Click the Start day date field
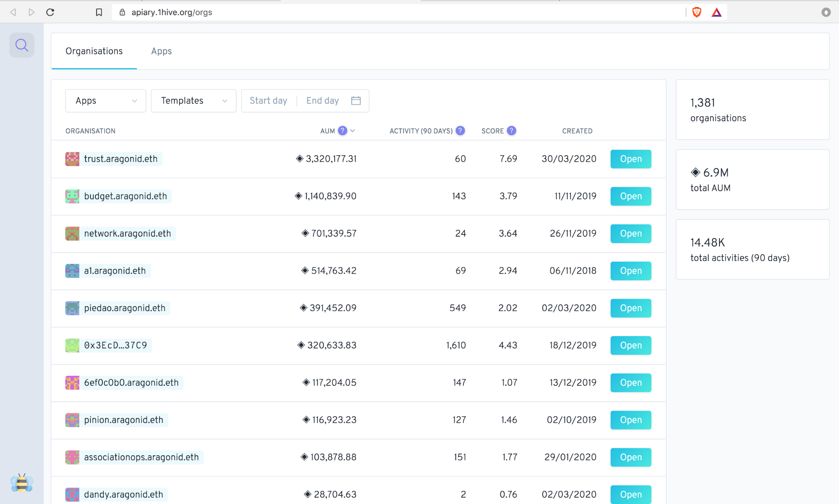The height and width of the screenshot is (504, 839). 269,101
